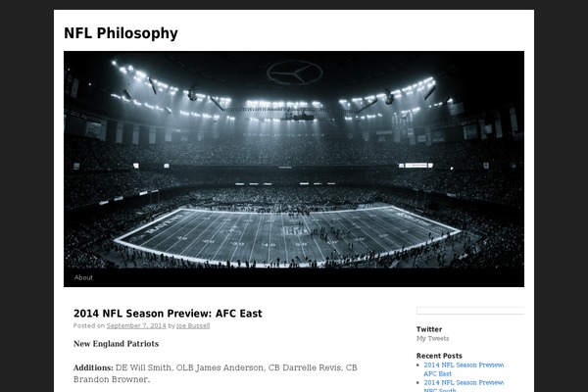Click the Brandon Browner name in the post

point(112,379)
